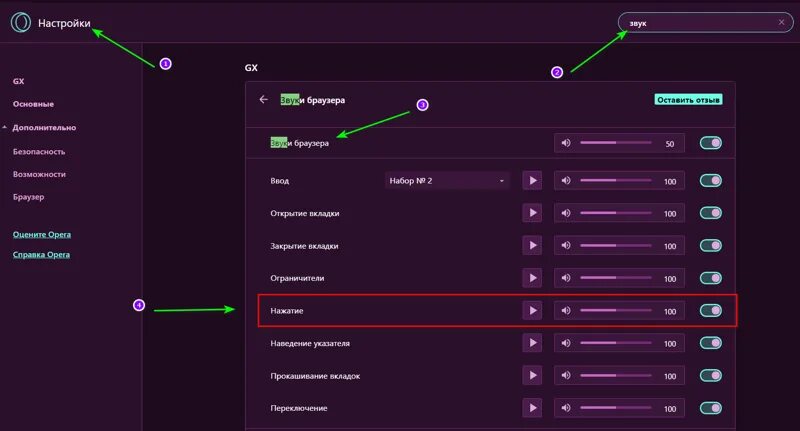Toggle the Ввод sound switch
800x431 pixels.
coord(711,181)
